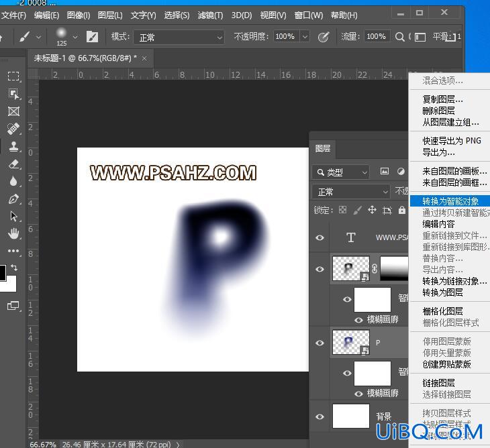490x448 pixels.
Task: Click the opacity 100% input field
Action: point(286,36)
